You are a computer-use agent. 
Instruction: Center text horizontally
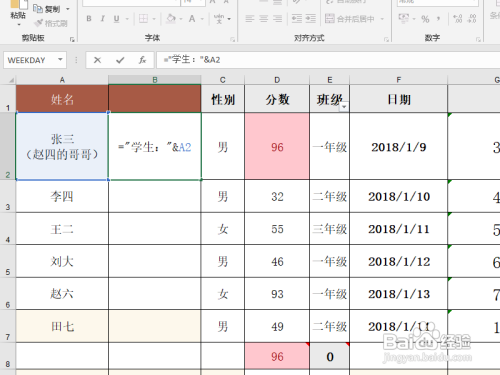click(263, 19)
